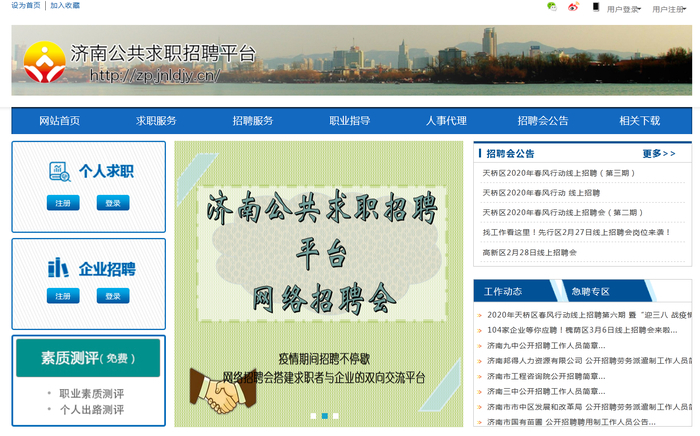700x436 pixels.
Task: Open 济南市市中区发展和改革局 news item
Action: [x=589, y=407]
